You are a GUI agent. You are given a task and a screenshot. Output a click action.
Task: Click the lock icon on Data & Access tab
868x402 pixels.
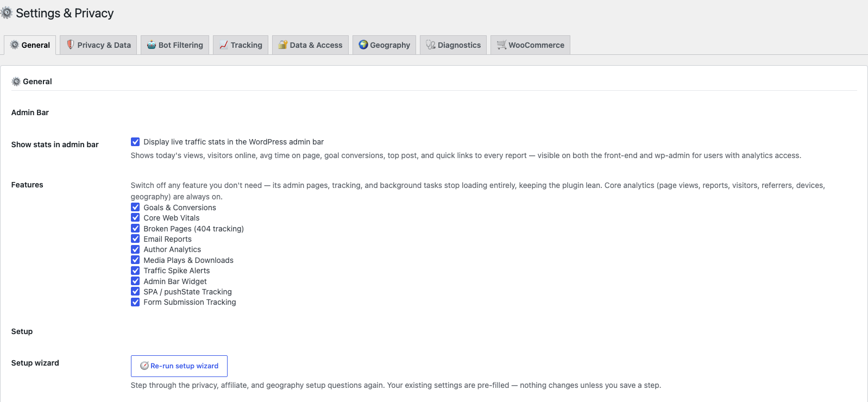(283, 45)
